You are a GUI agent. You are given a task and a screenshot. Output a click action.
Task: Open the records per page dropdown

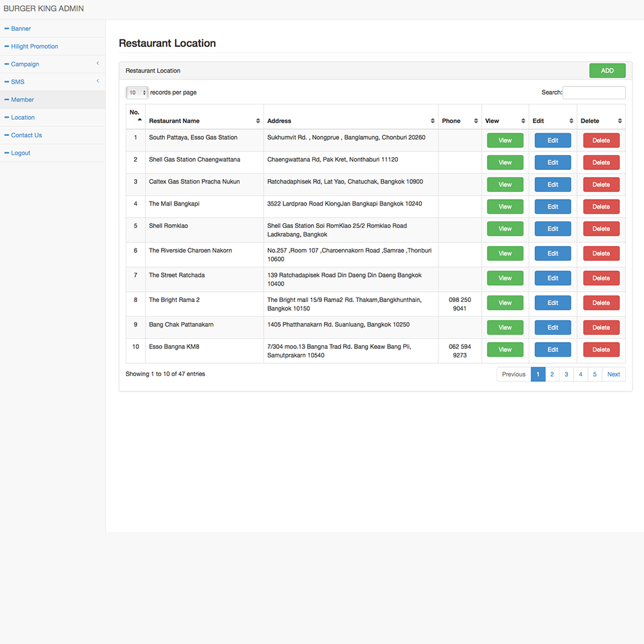[x=137, y=93]
